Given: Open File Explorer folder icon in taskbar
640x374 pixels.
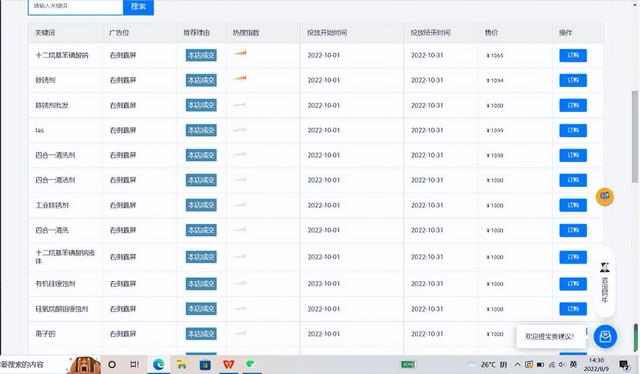Looking at the screenshot, I should [x=182, y=364].
